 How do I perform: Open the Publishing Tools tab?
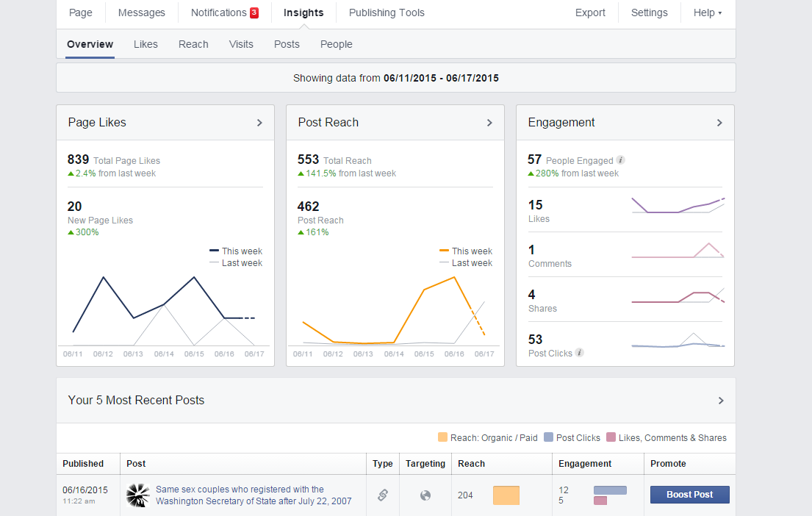(387, 12)
